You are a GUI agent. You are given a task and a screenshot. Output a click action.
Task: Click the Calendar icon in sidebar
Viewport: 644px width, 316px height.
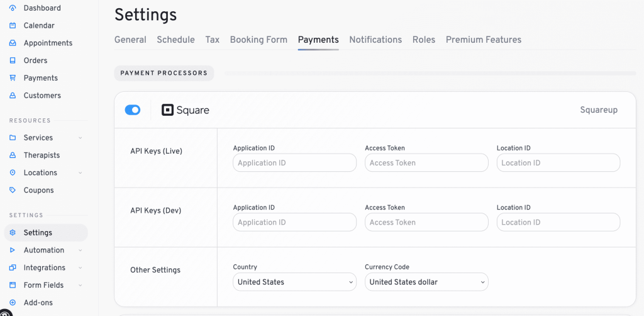(13, 26)
